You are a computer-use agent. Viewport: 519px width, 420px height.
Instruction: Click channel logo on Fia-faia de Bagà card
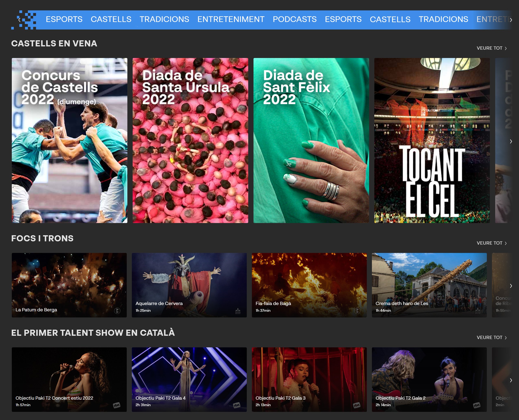(357, 311)
